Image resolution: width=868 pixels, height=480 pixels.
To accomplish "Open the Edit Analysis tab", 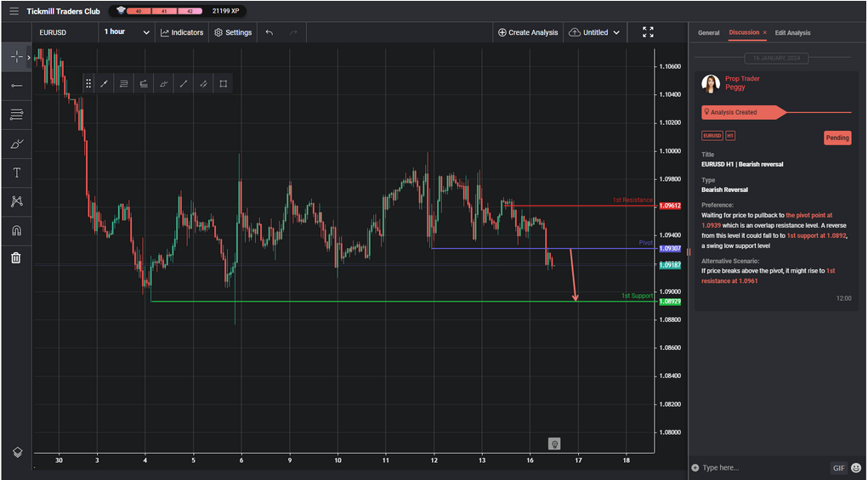I will (792, 32).
